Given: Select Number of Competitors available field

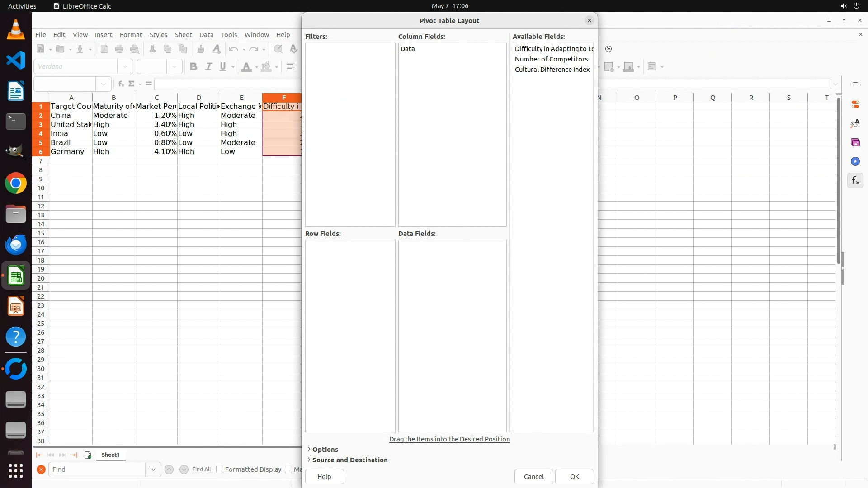Looking at the screenshot, I should [x=551, y=59].
